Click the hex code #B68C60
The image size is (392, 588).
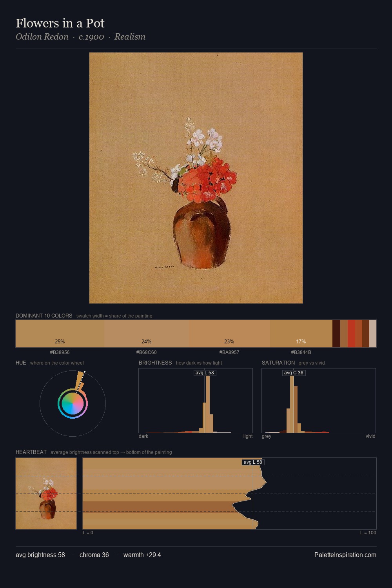point(147,352)
